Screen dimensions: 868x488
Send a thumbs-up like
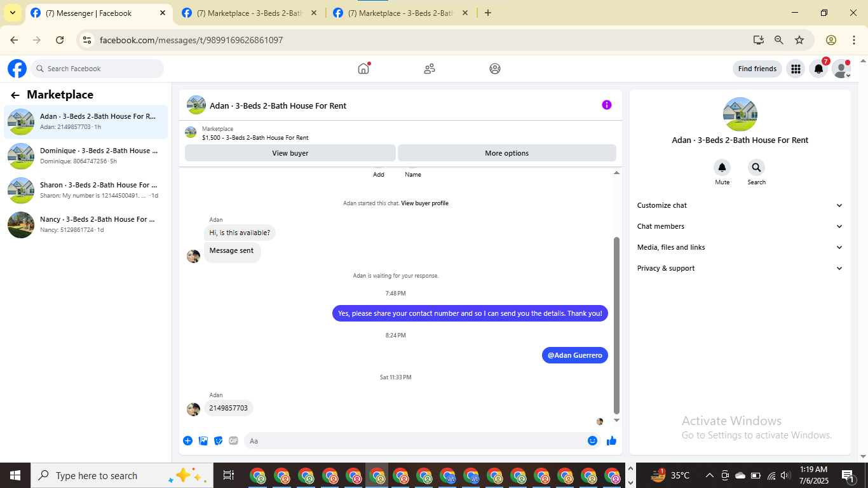pos(611,440)
